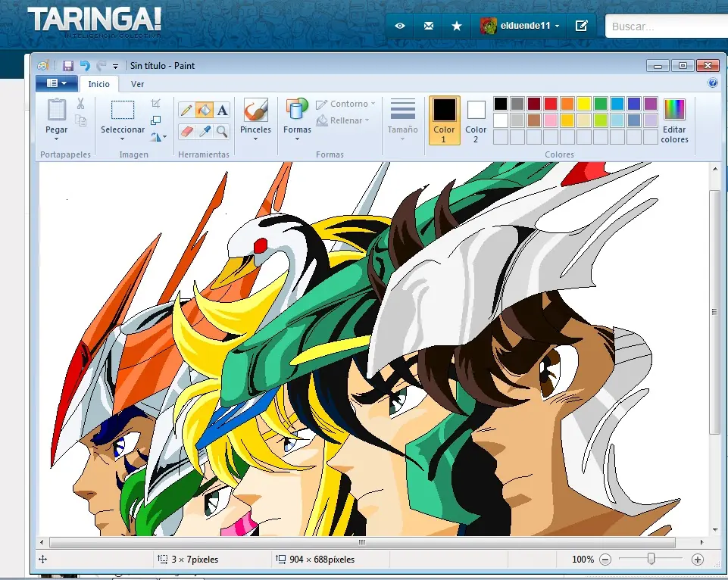728x580 pixels.
Task: Click the scroll right arrow of canvas
Action: coord(701,542)
